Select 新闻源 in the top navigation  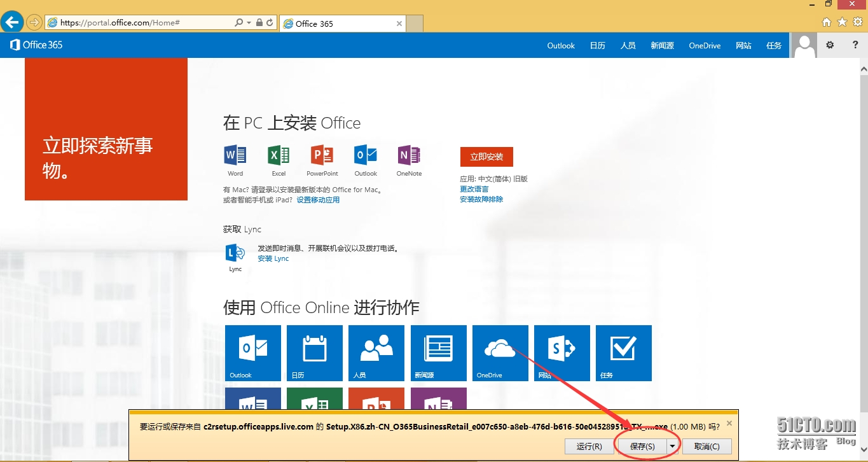(662, 46)
